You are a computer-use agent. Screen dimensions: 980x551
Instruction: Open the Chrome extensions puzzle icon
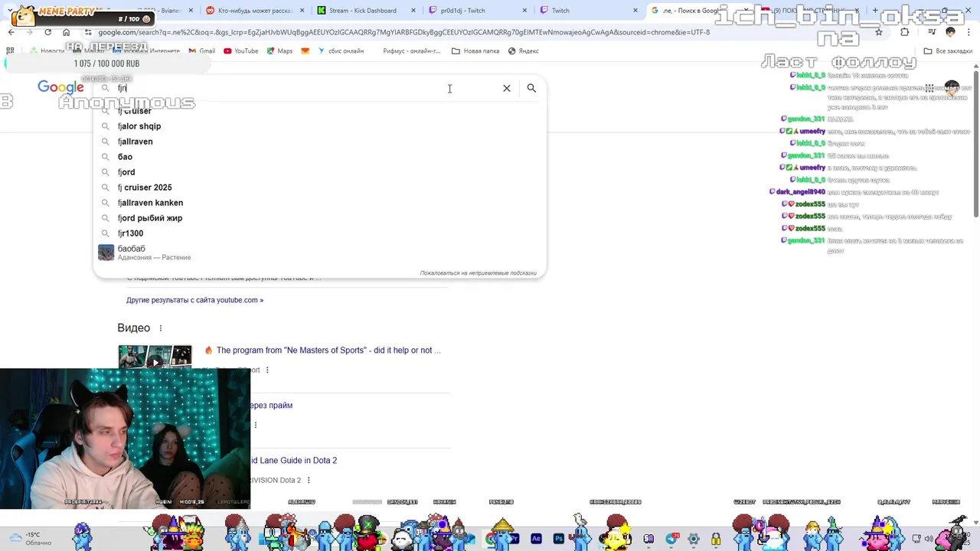(905, 32)
